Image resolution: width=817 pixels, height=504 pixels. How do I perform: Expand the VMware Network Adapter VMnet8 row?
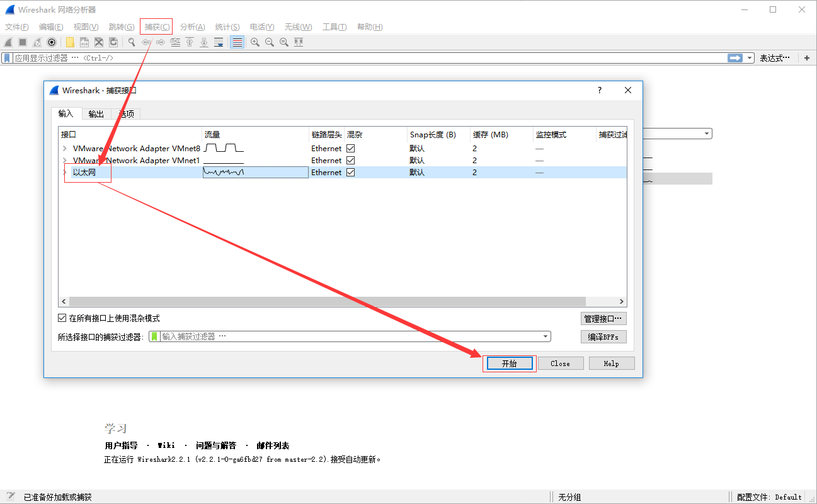[x=64, y=149]
